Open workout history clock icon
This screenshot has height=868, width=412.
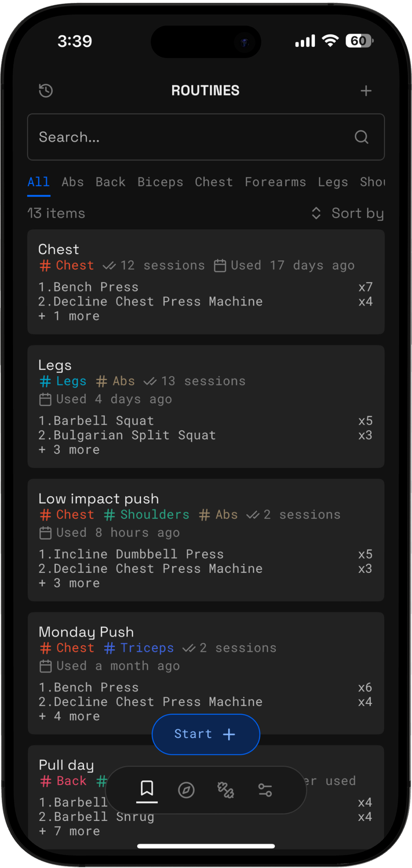pos(46,91)
